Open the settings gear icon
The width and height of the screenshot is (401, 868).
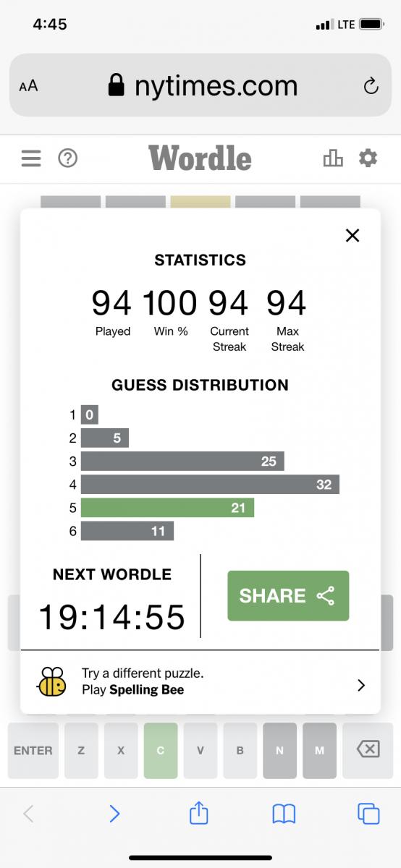click(368, 158)
